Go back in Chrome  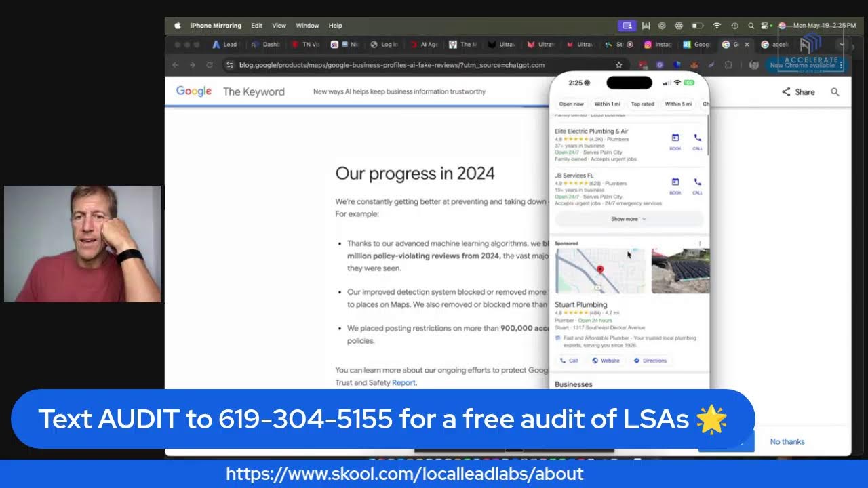175,65
